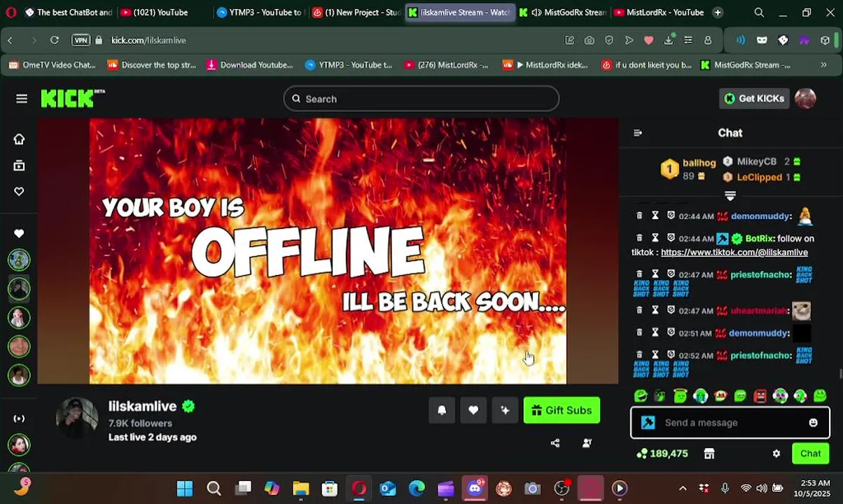Click the lilskamlive channel avatar
This screenshot has height=504, width=843.
point(77,419)
